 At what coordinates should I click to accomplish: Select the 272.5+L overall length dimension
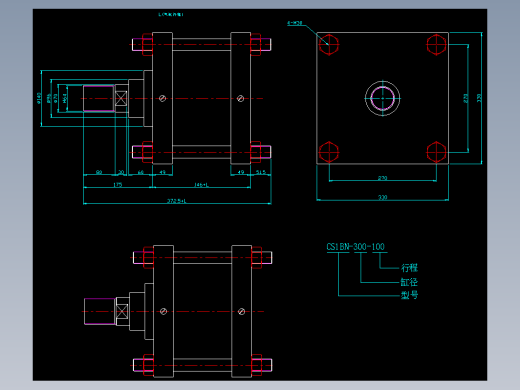click(177, 201)
